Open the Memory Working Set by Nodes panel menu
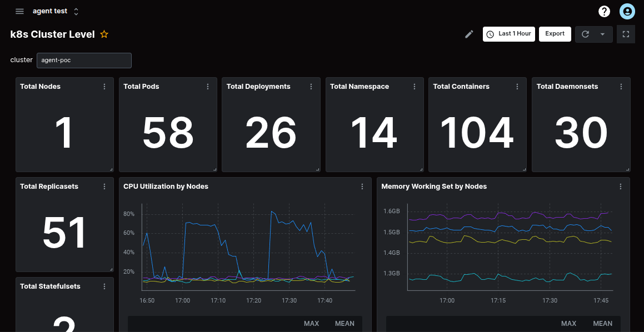The image size is (644, 332). click(x=620, y=187)
